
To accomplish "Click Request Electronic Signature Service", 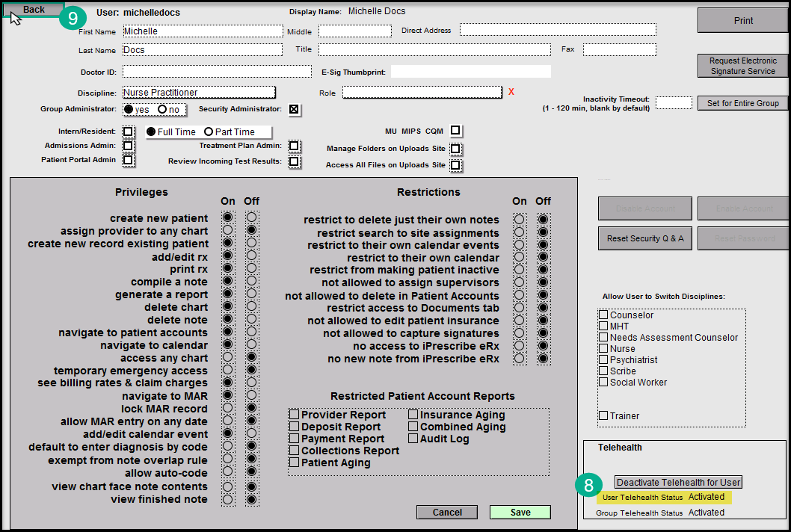I will pos(742,66).
